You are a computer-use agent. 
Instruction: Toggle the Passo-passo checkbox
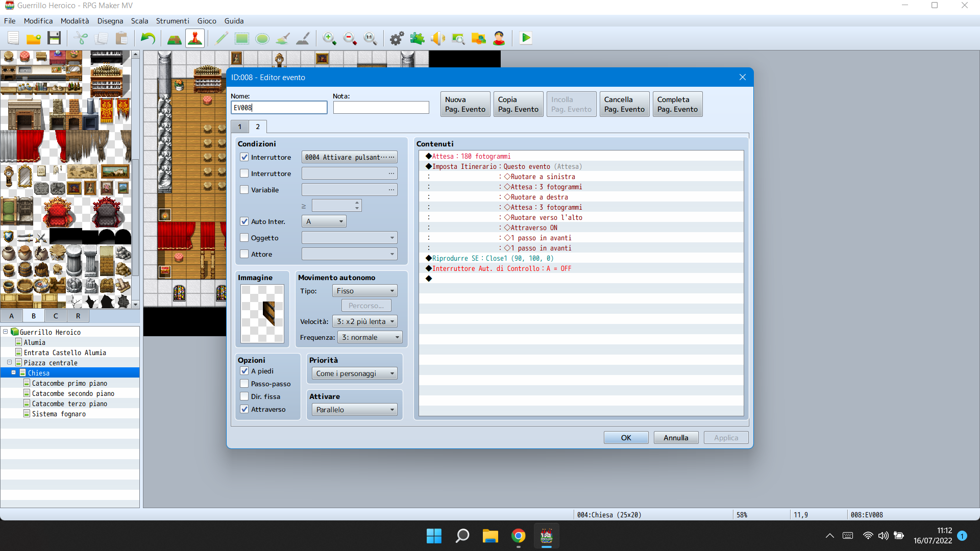(244, 384)
